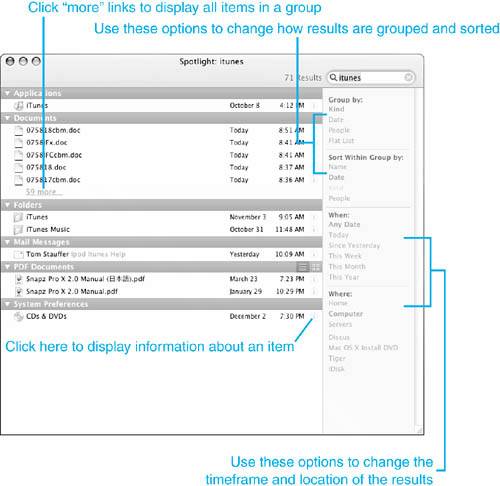
Task: Group results by Date
Action: point(336,119)
